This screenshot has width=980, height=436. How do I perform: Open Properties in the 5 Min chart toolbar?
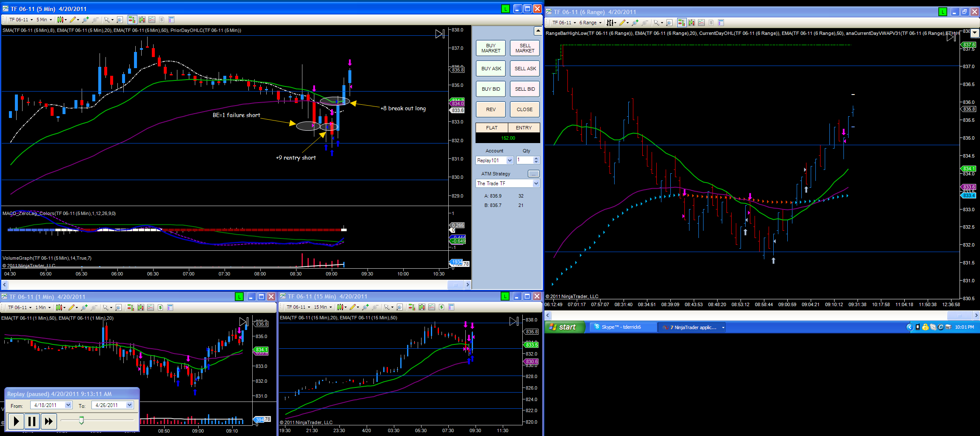tap(171, 20)
